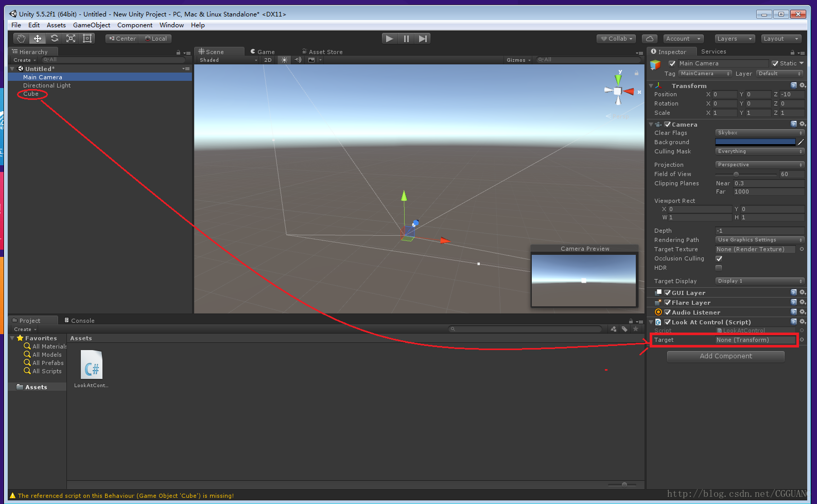Open Shaded draw mode dropdown
The width and height of the screenshot is (817, 504).
[228, 60]
